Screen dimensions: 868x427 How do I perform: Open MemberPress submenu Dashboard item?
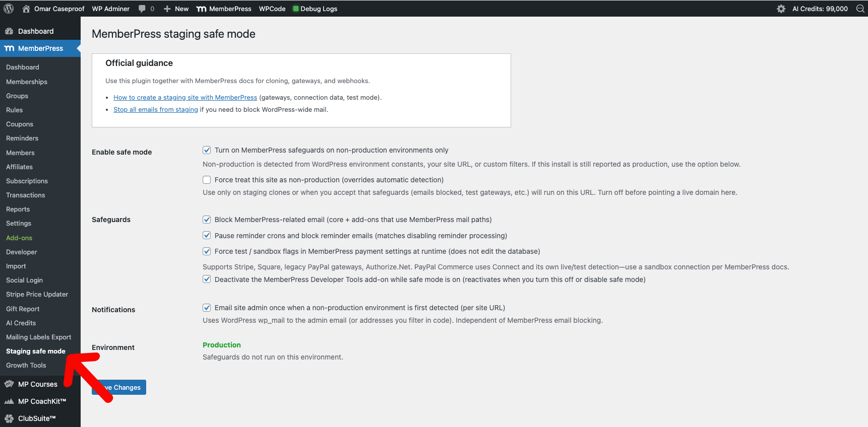click(x=23, y=67)
